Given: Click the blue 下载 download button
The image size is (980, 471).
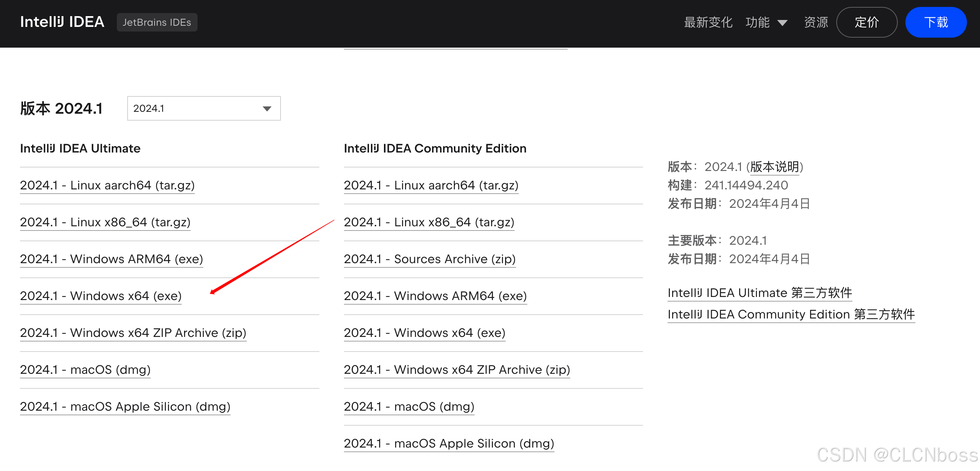Looking at the screenshot, I should 936,22.
